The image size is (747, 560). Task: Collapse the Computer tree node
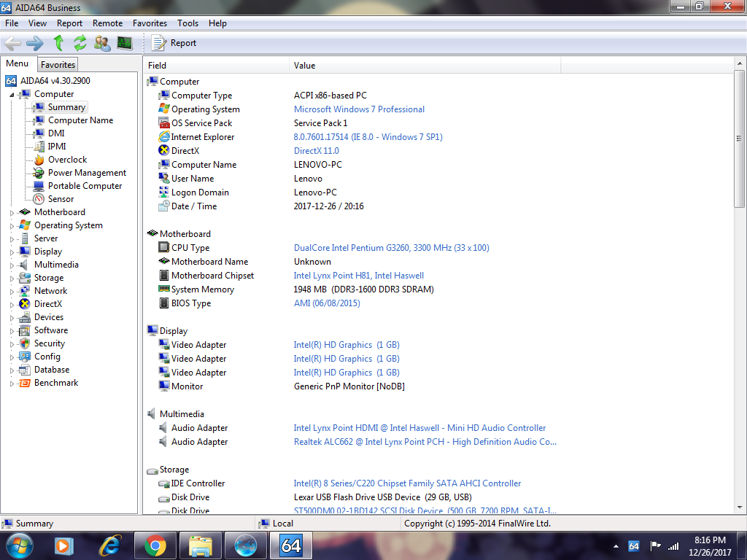pyautogui.click(x=12, y=95)
